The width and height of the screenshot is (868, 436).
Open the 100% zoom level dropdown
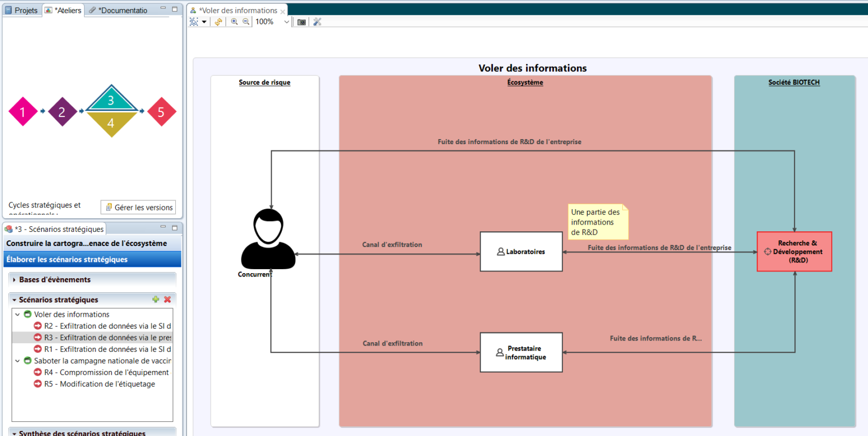click(x=285, y=21)
